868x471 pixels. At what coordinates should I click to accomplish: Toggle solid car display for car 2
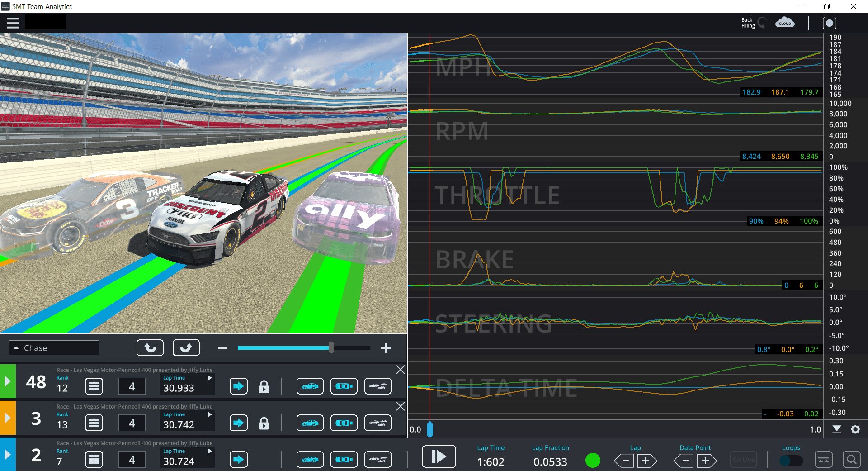point(310,460)
